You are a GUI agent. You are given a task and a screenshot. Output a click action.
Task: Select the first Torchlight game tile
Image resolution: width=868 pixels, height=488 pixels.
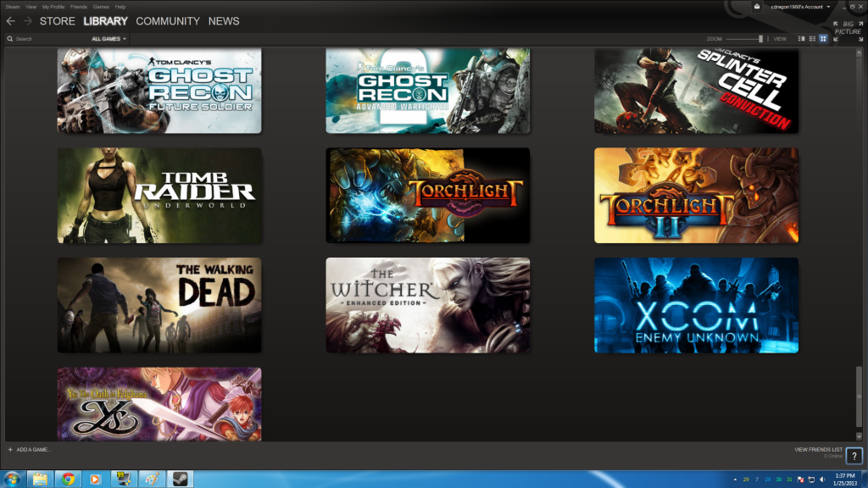pos(428,196)
